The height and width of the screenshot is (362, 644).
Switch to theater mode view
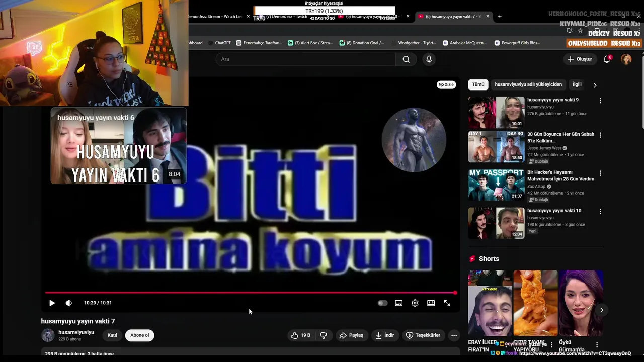point(431,303)
